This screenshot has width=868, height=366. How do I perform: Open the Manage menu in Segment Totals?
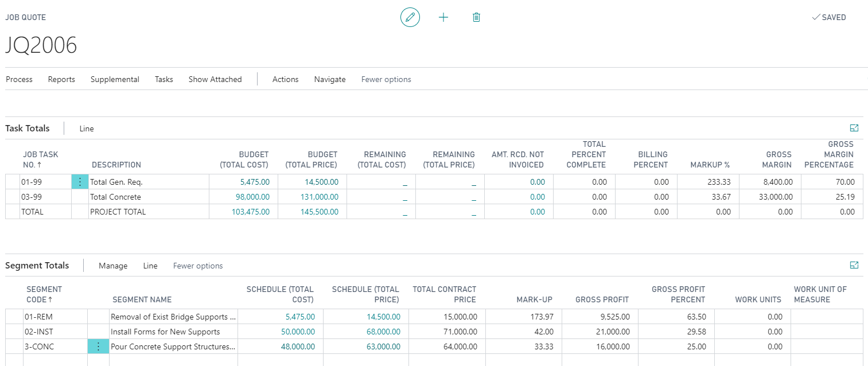pyautogui.click(x=112, y=266)
